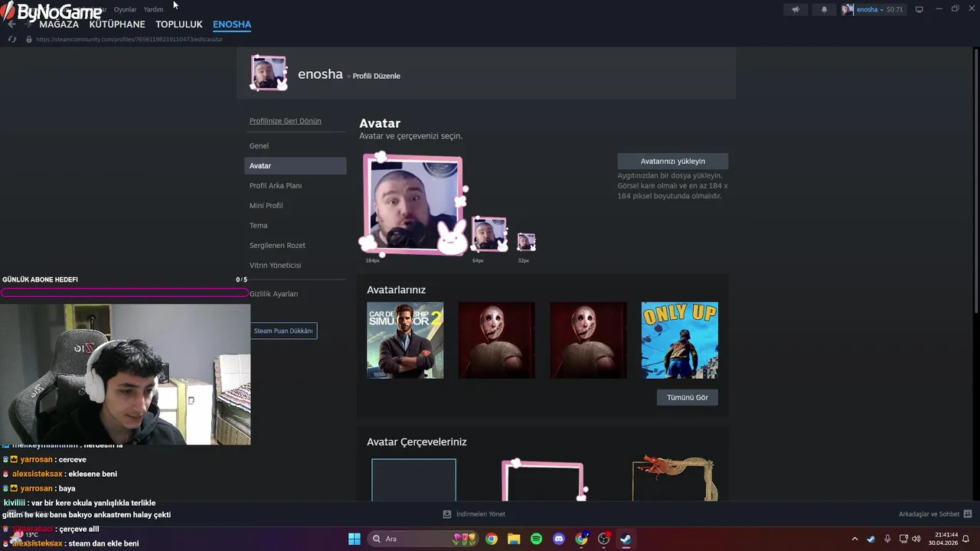Open the KÜTÜPHANE tab
This screenshot has width=980, height=551.
(117, 24)
